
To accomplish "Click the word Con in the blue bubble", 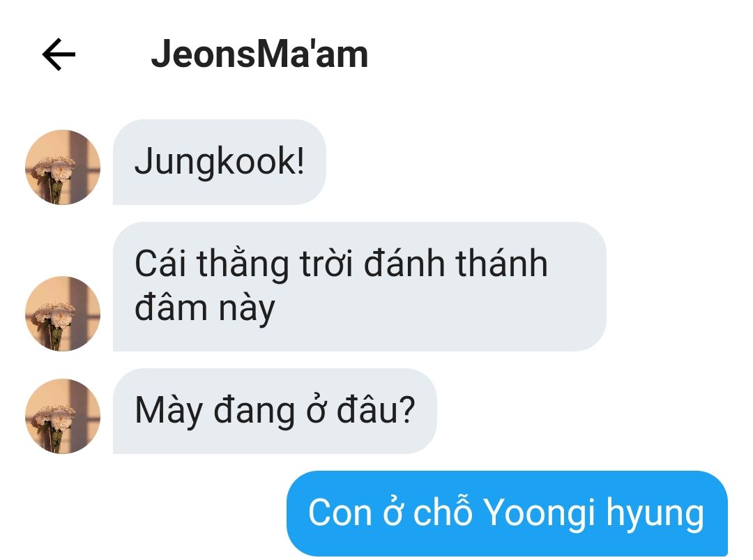I will pos(340,513).
